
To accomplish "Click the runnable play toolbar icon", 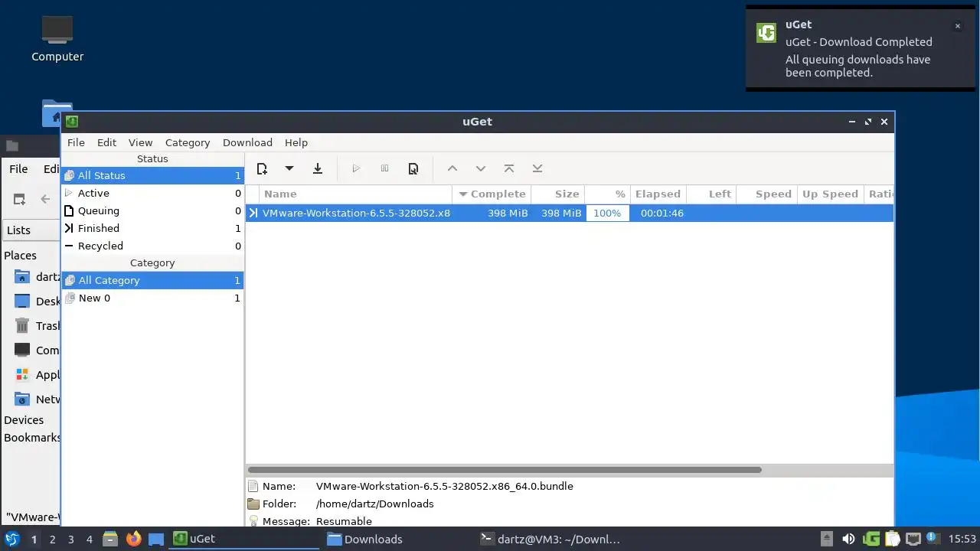I will (356, 168).
